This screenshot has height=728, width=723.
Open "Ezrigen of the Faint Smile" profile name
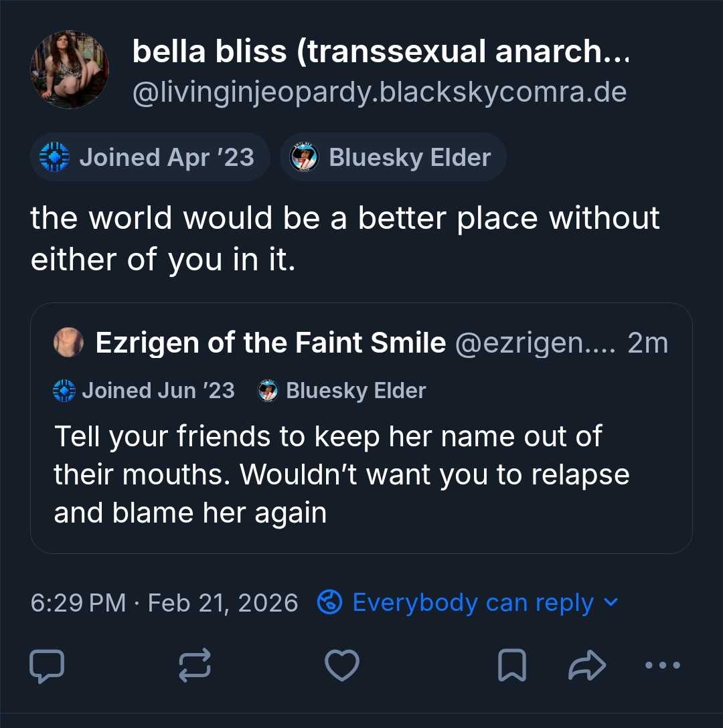click(x=270, y=343)
